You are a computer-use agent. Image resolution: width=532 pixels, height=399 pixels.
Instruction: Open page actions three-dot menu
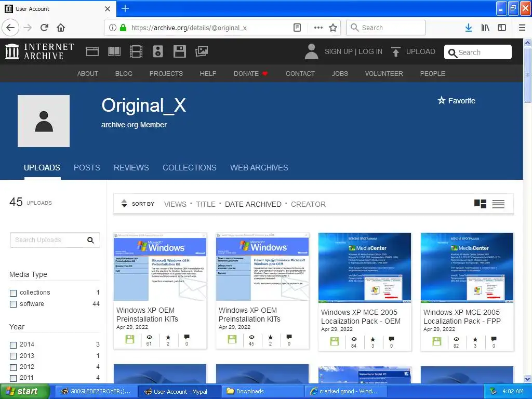pyautogui.click(x=318, y=28)
